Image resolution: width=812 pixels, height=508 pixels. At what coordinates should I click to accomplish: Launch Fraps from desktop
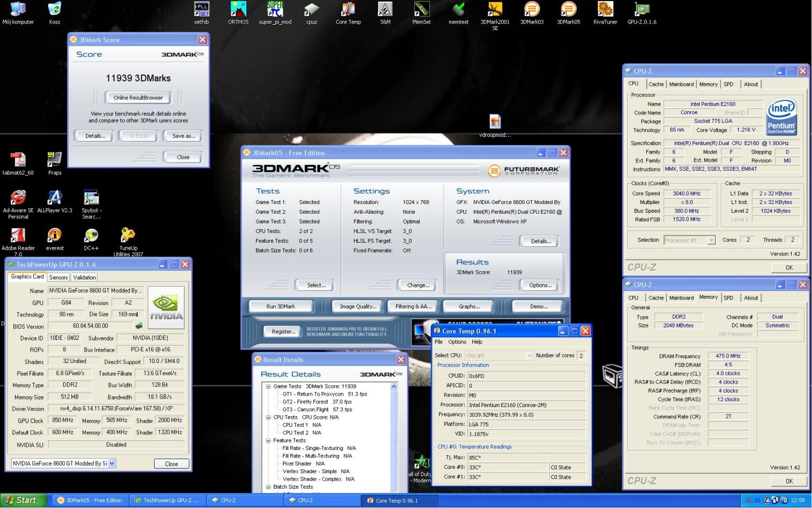tap(55, 164)
